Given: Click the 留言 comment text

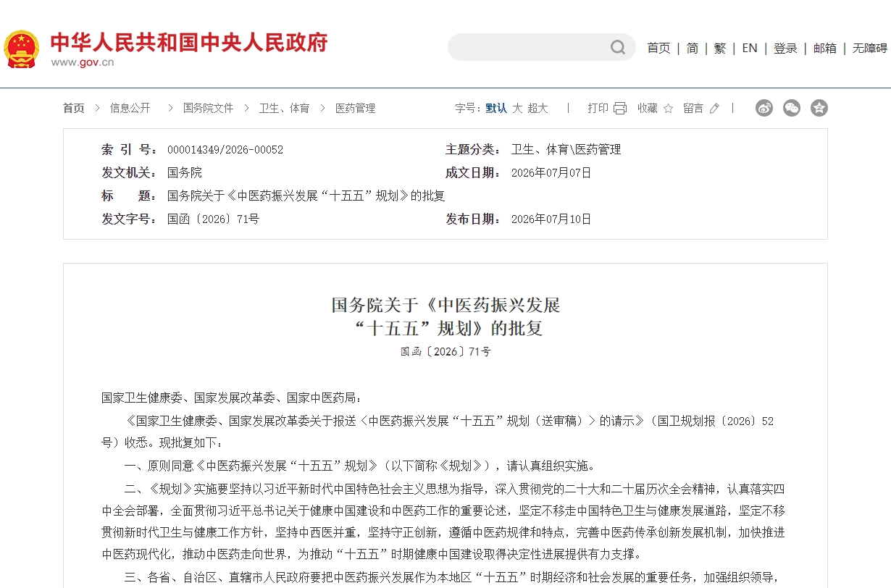Looking at the screenshot, I should (693, 109).
